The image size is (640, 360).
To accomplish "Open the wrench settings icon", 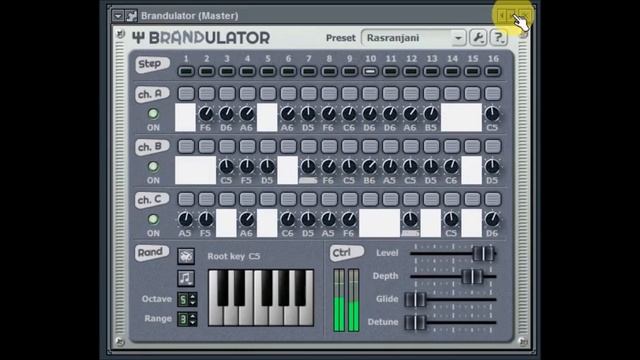I will [478, 38].
